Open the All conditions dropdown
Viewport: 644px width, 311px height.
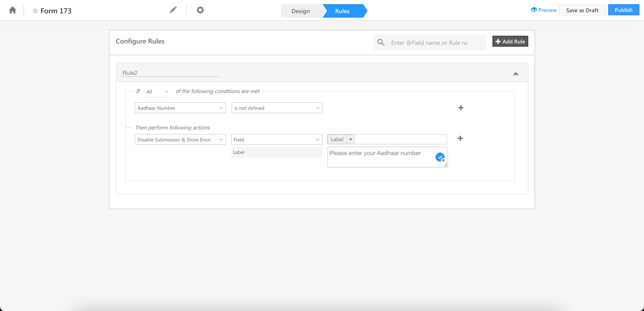pos(157,92)
